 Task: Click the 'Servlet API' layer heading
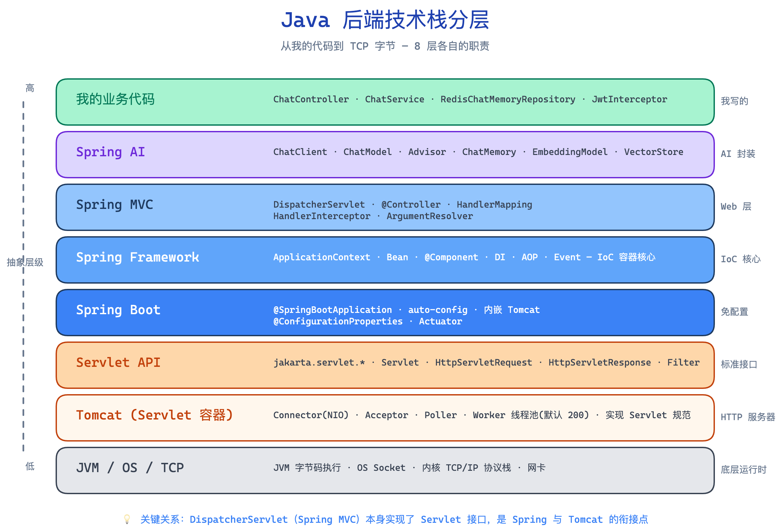pyautogui.click(x=118, y=363)
